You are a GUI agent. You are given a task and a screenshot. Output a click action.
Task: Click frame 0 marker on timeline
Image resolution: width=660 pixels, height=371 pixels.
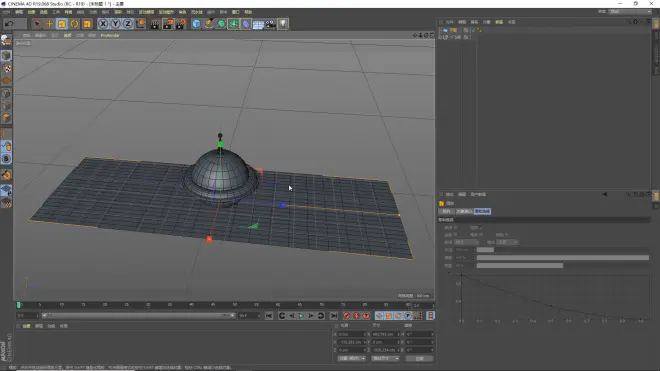(19, 304)
